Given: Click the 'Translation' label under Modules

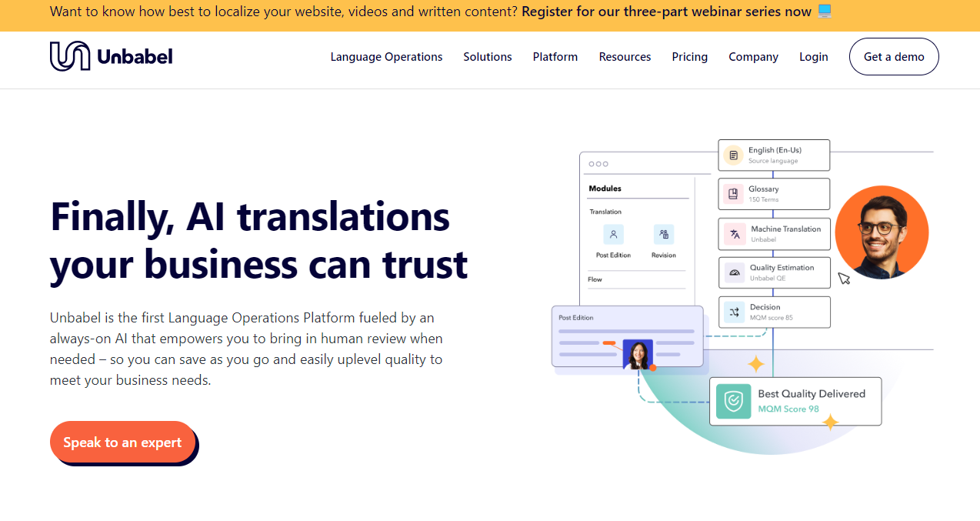Looking at the screenshot, I should [x=605, y=212].
